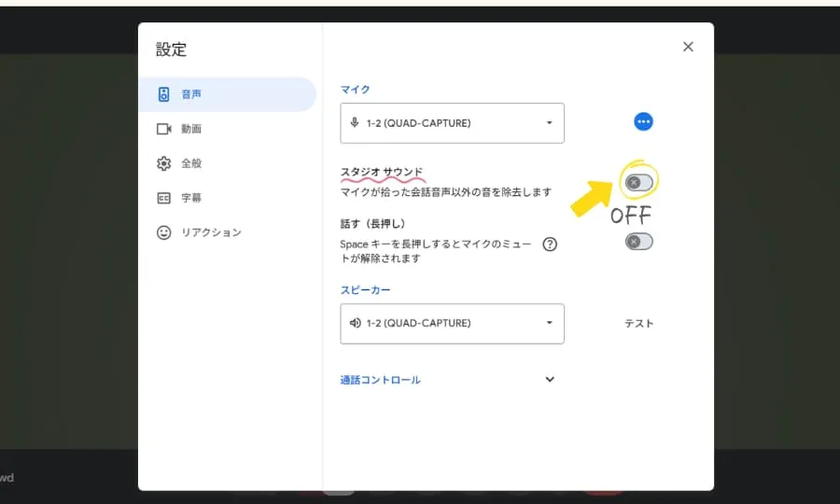
Task: Open the blue three-dot more options button
Action: pos(643,121)
